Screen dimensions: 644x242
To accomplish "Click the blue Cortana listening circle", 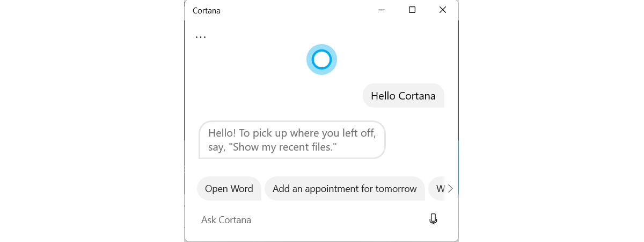I will click(321, 59).
